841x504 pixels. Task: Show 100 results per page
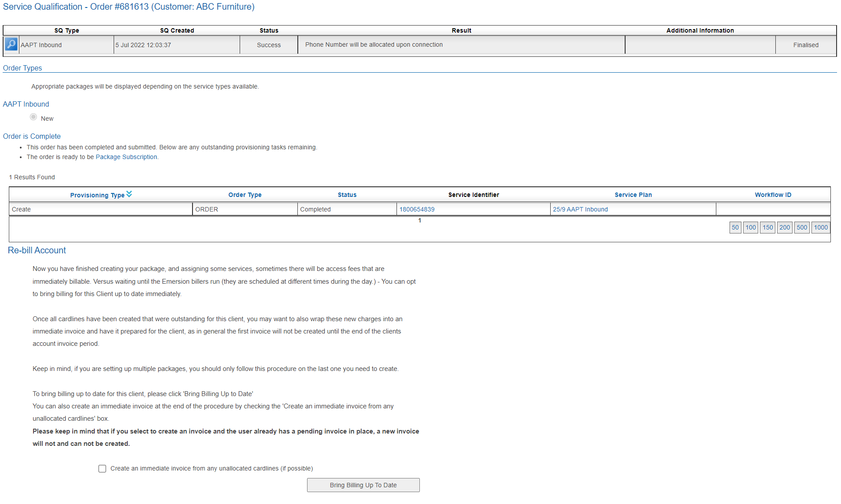(x=751, y=228)
